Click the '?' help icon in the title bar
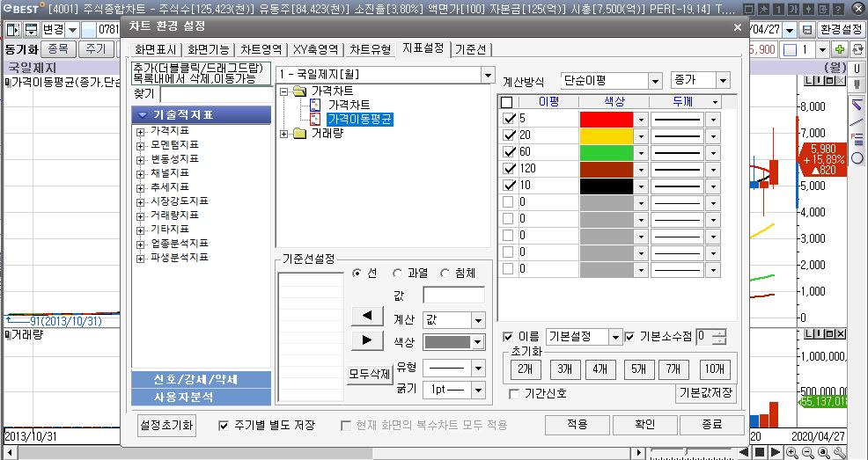This screenshot has width=868, height=460. point(839,10)
